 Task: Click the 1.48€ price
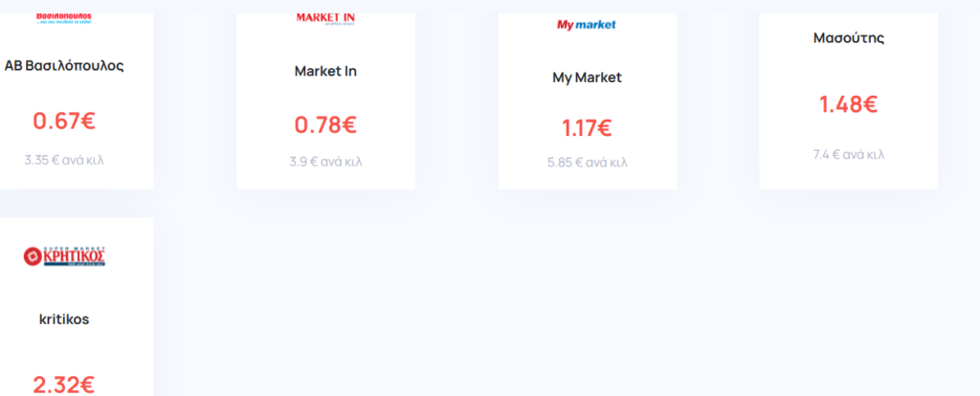pyautogui.click(x=849, y=105)
